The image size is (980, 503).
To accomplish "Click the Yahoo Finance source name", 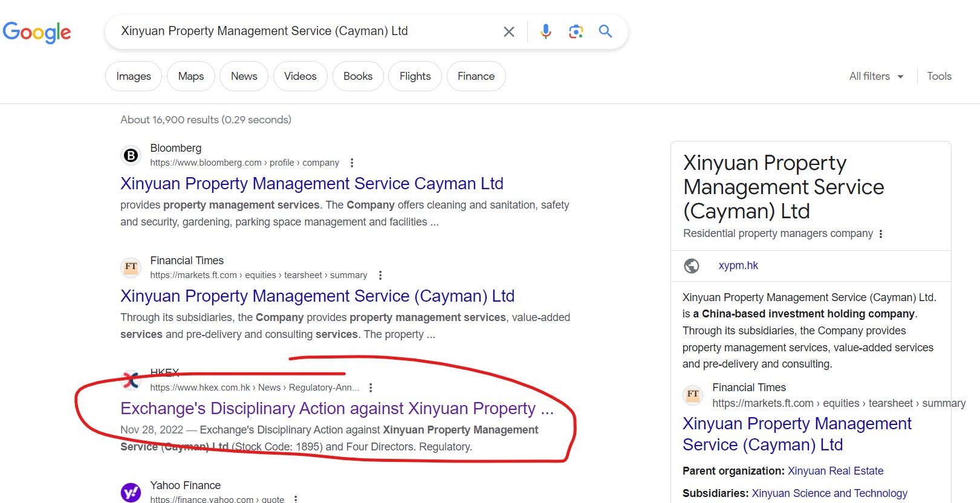I will tap(185, 485).
